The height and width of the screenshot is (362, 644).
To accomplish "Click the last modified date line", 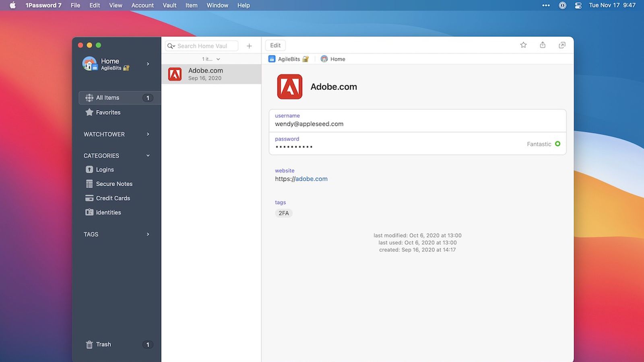I will coord(417,235).
